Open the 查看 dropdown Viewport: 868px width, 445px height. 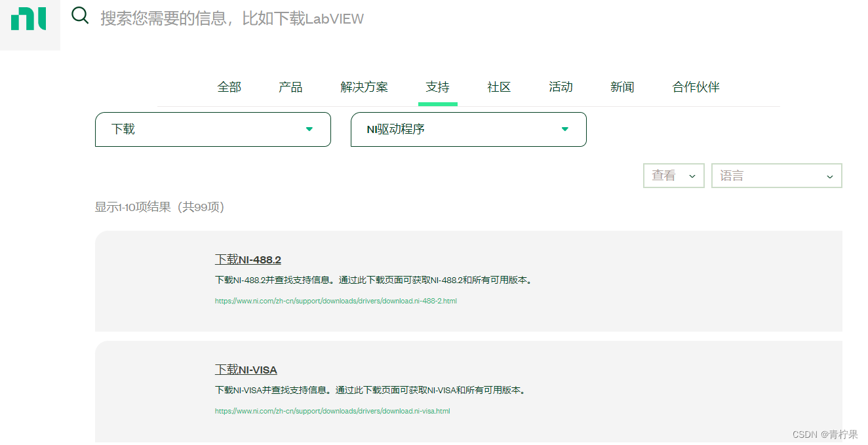[x=674, y=176]
